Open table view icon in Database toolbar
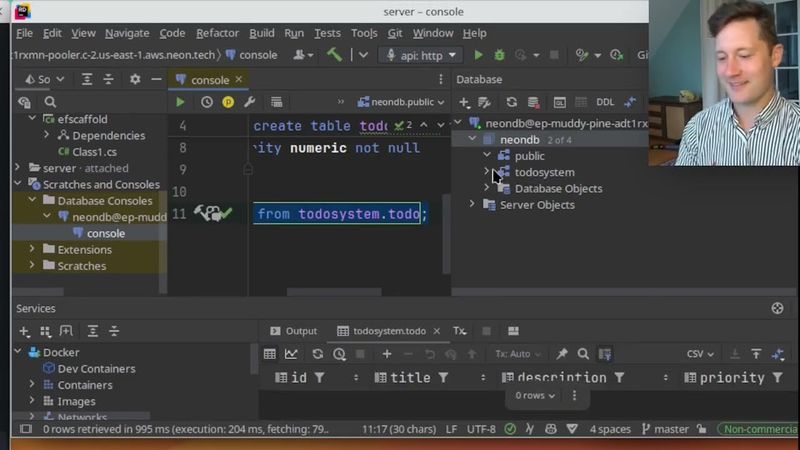Viewport: 800px width, 450px height. pos(581,102)
